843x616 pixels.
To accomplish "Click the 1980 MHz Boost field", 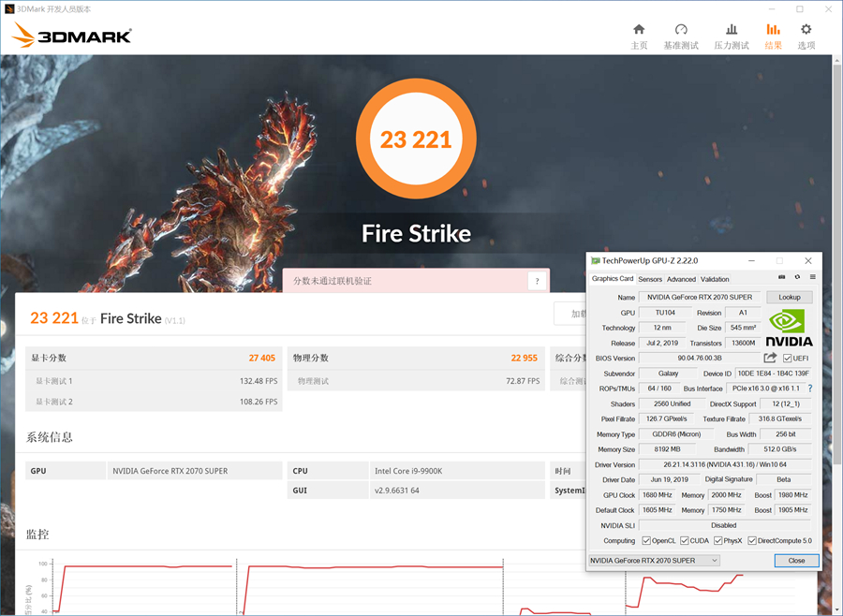I will click(x=793, y=494).
